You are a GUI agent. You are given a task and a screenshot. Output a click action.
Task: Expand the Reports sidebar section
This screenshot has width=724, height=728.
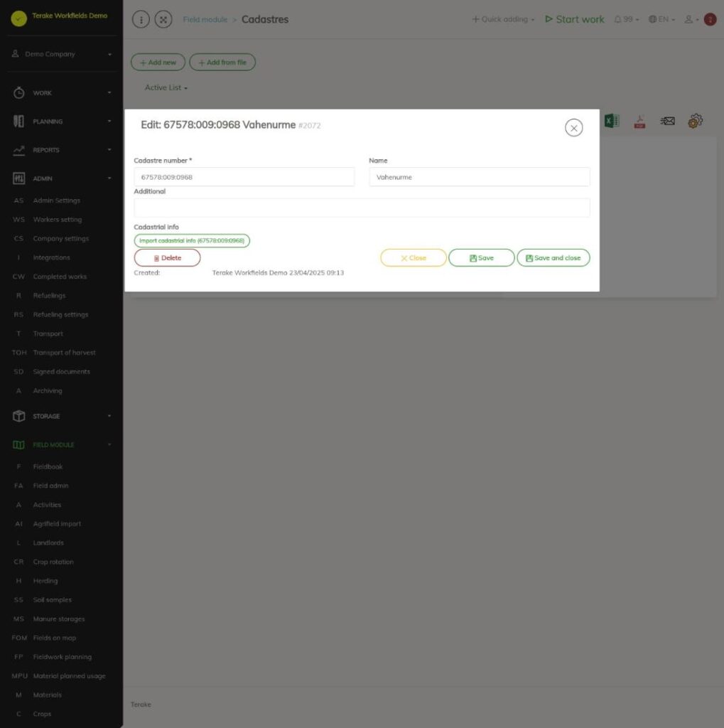point(62,150)
